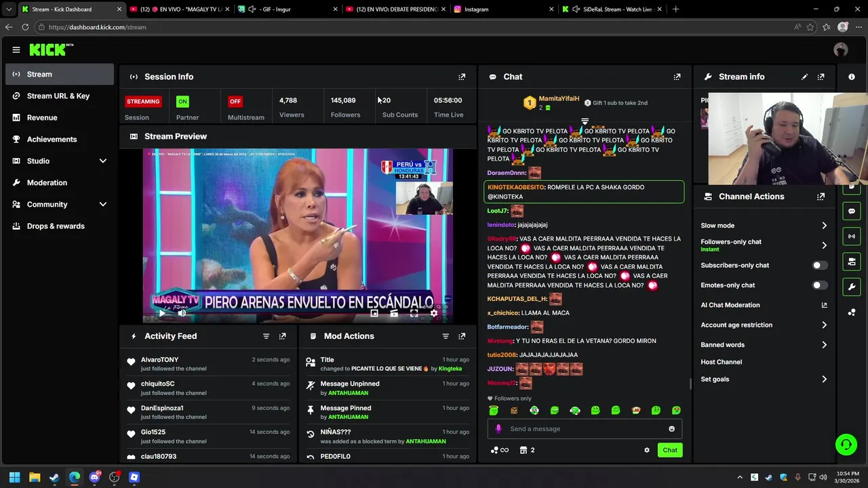
Task: Play the stream preview video
Action: (161, 313)
